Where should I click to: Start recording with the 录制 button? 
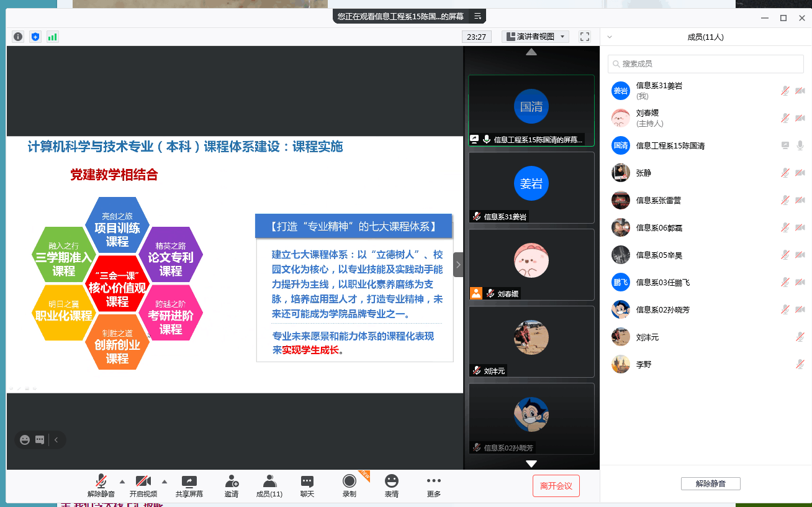350,486
